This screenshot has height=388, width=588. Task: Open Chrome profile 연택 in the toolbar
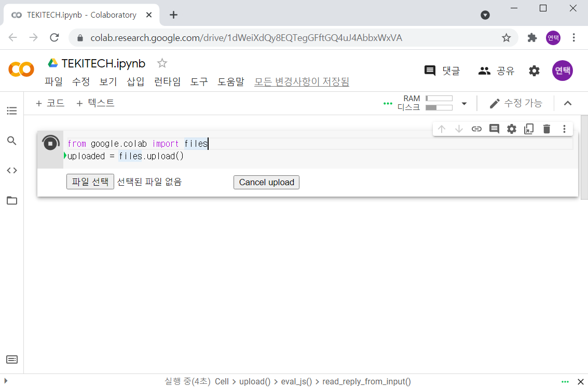click(x=553, y=37)
